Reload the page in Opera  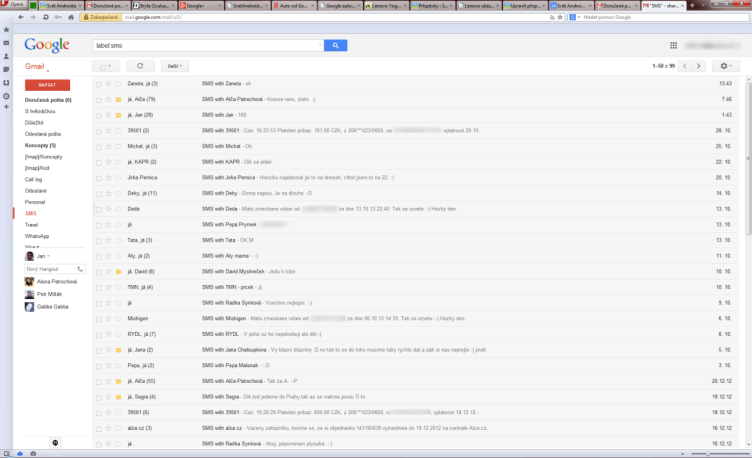click(x=46, y=17)
